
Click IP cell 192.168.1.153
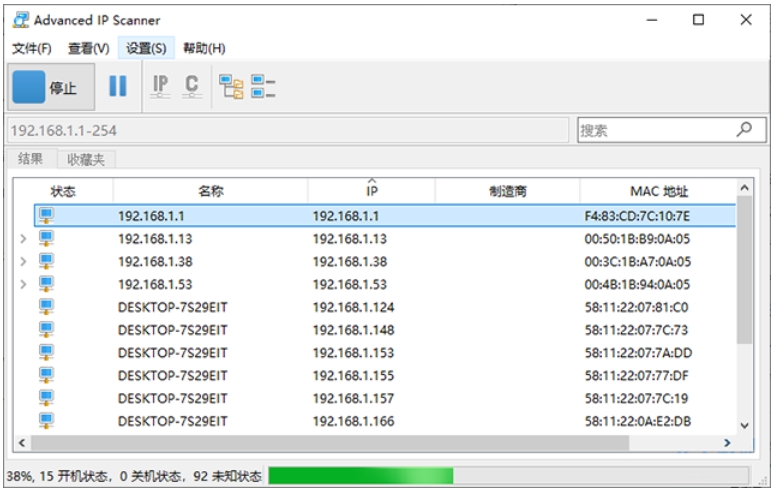point(354,353)
